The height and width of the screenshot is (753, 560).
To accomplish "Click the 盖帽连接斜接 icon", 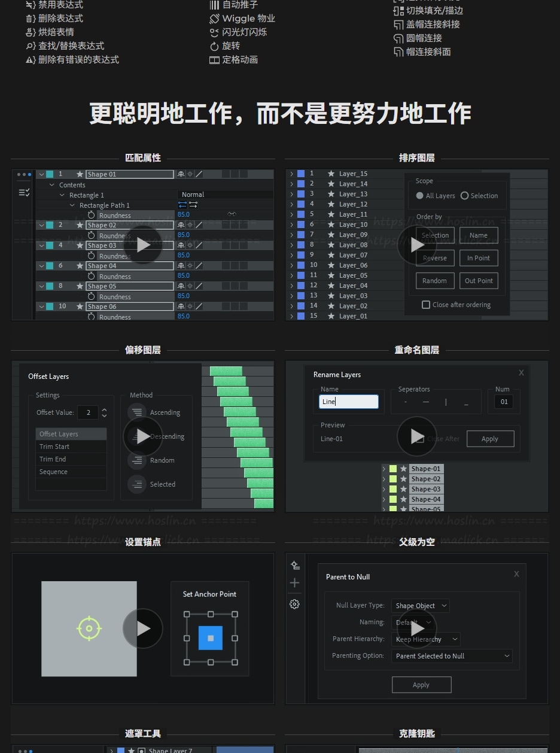I will point(398,25).
